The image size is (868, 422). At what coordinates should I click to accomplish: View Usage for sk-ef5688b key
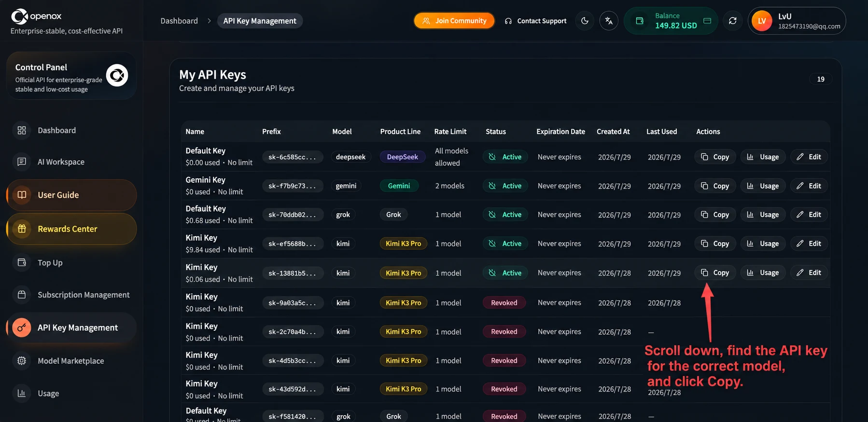pyautogui.click(x=763, y=244)
